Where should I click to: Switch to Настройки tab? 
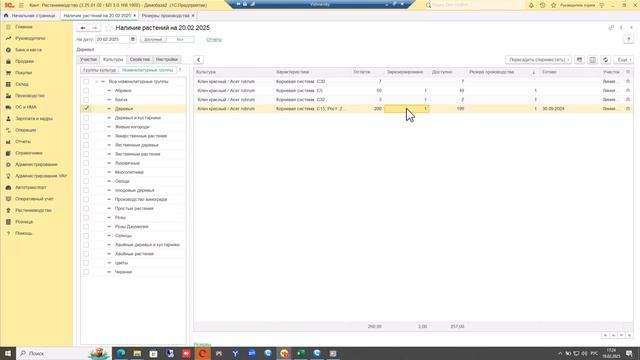click(x=167, y=60)
